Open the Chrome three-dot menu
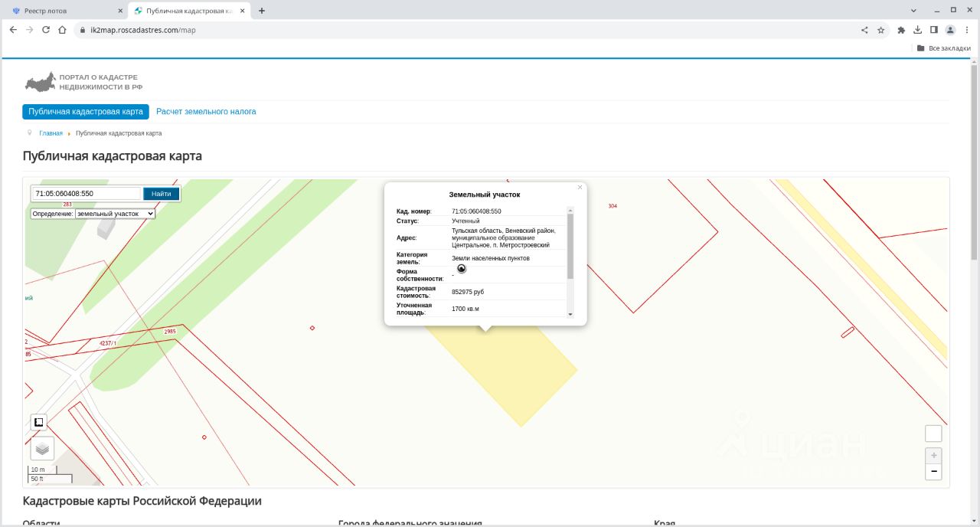Screen dimensions: 980x527 967,30
